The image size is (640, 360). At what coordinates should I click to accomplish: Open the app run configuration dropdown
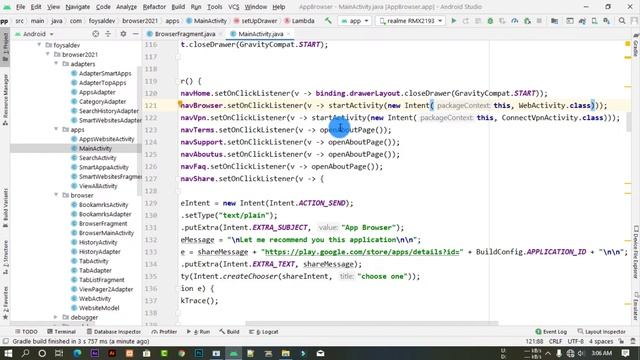tap(355, 21)
